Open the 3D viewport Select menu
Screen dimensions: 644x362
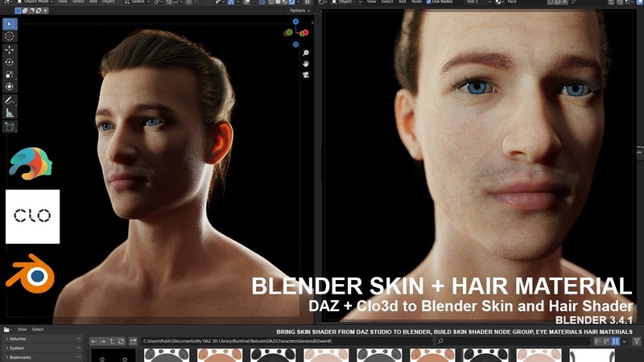point(78,2)
